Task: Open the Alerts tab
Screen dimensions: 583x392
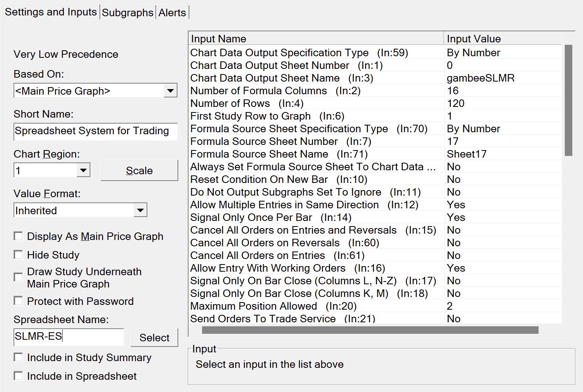Action: click(172, 13)
